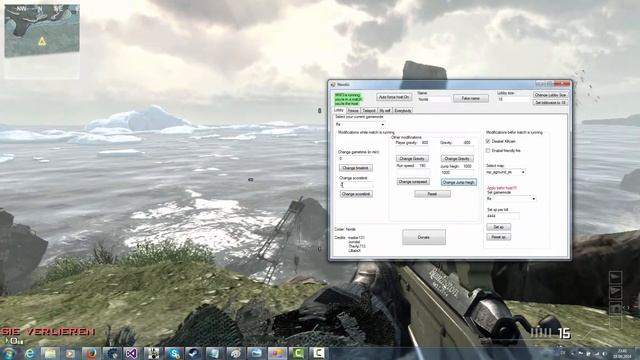Open Skype from the taskbar

(x=174, y=353)
